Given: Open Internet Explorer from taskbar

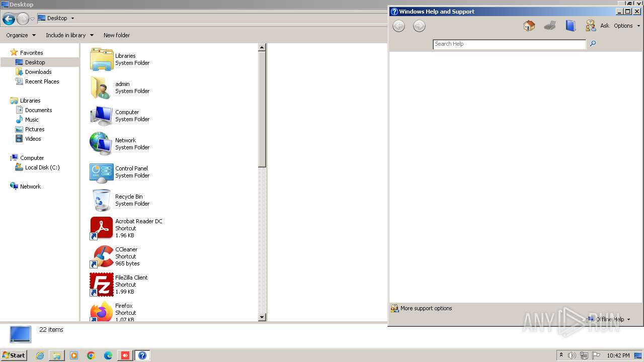Looking at the screenshot, I should tap(40, 355).
